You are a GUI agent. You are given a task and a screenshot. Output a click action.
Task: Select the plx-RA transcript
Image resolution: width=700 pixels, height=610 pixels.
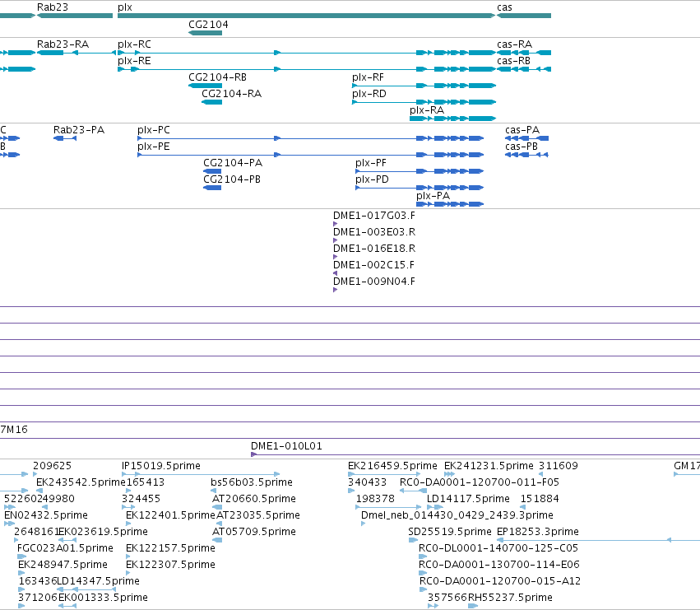click(x=452, y=119)
